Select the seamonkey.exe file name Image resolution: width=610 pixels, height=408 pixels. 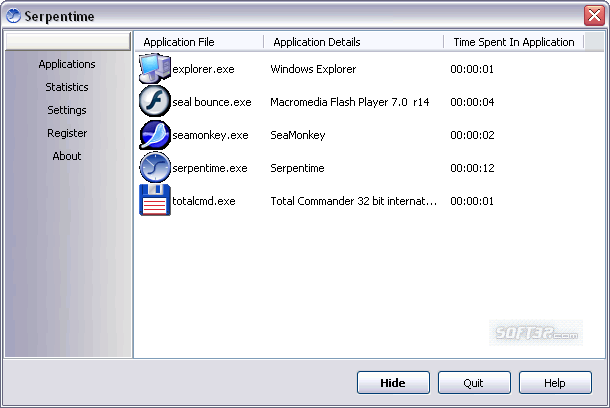point(210,135)
